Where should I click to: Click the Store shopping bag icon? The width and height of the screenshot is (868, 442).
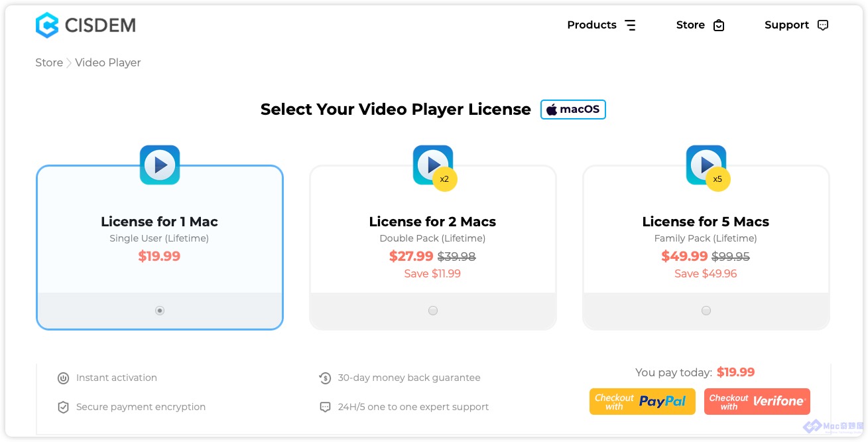coord(719,25)
